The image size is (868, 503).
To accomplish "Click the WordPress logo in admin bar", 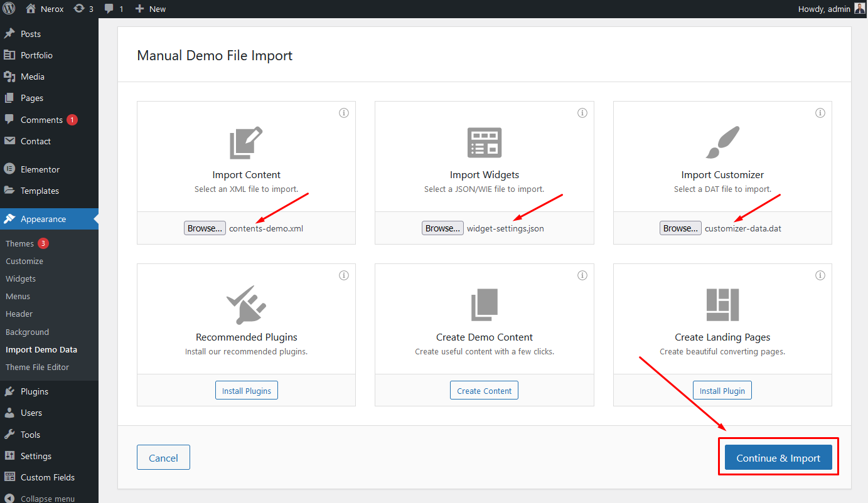I will [9, 9].
